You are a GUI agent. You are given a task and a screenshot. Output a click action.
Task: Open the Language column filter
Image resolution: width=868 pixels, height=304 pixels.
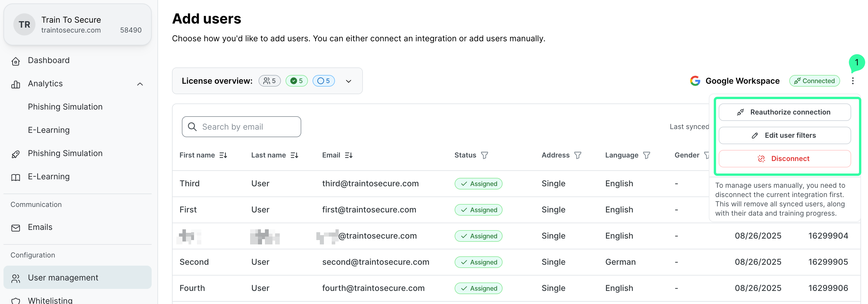(x=646, y=155)
